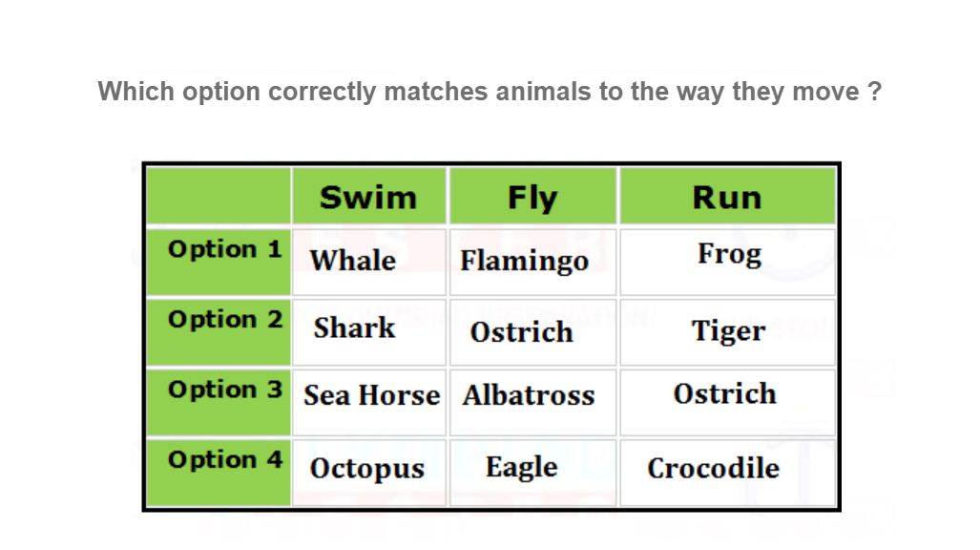
Task: Select the Sea Horse cell
Action: [371, 395]
